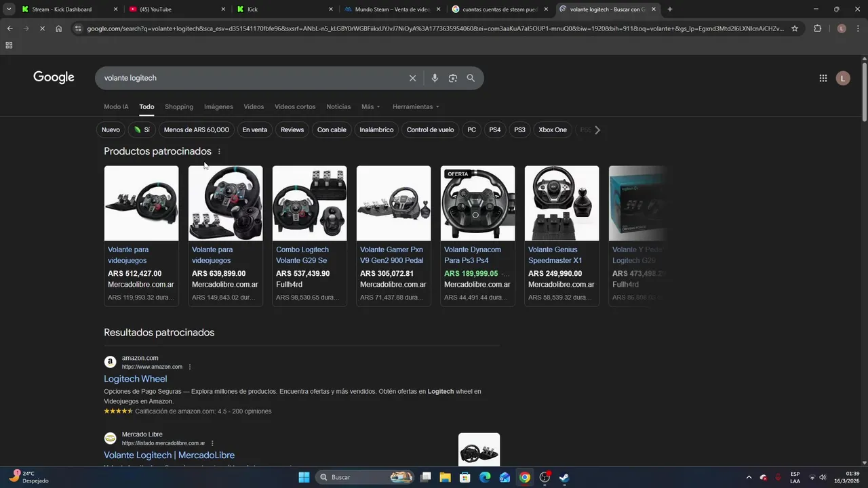Viewport: 868px width, 488px height.
Task: Bookmark this page with star icon
Action: 795,28
